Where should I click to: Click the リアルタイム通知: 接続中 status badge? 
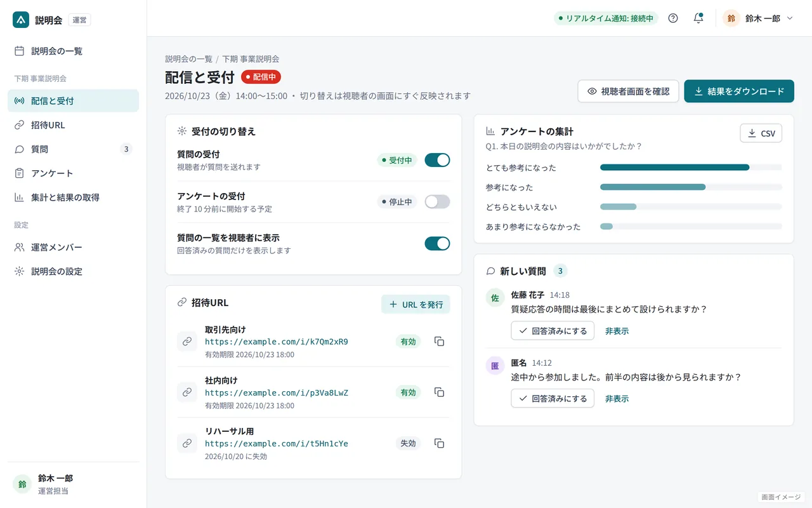(606, 18)
